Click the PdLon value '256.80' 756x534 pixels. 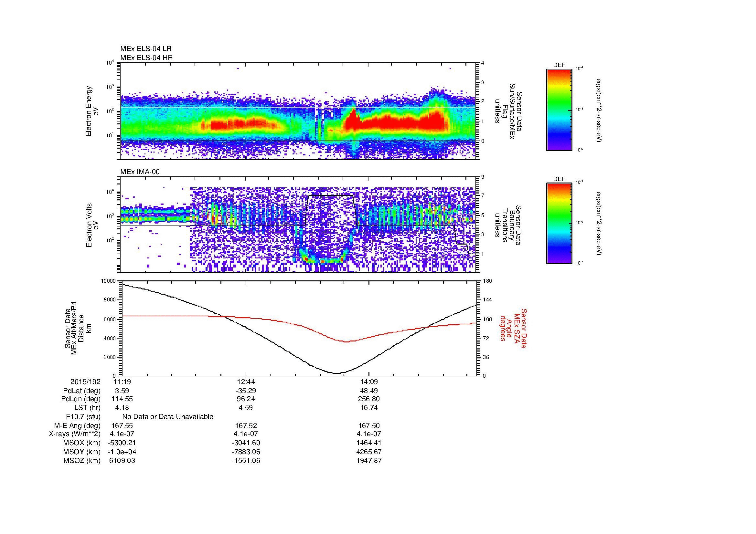coord(369,399)
